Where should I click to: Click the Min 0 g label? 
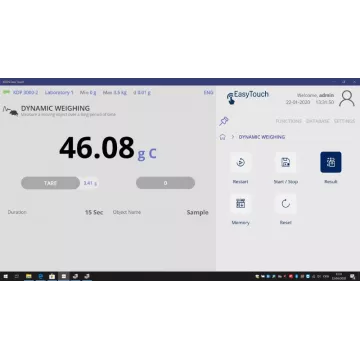click(88, 93)
